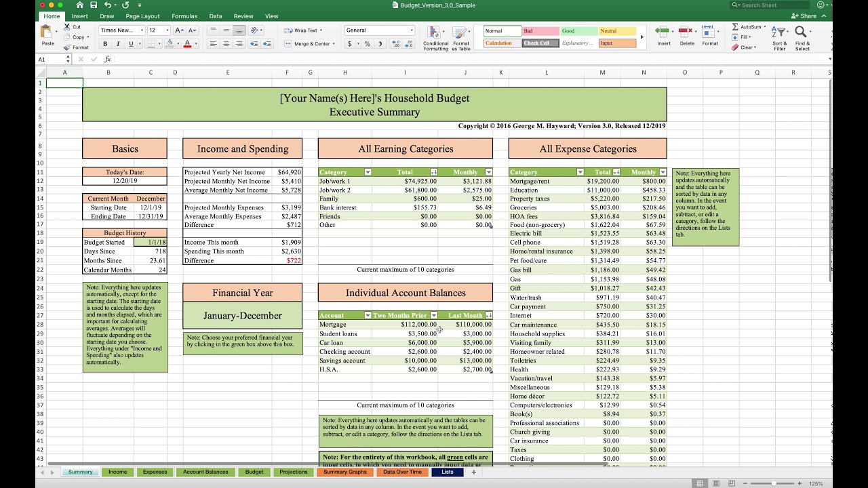Open the Account Balances sheet tab

click(x=205, y=472)
